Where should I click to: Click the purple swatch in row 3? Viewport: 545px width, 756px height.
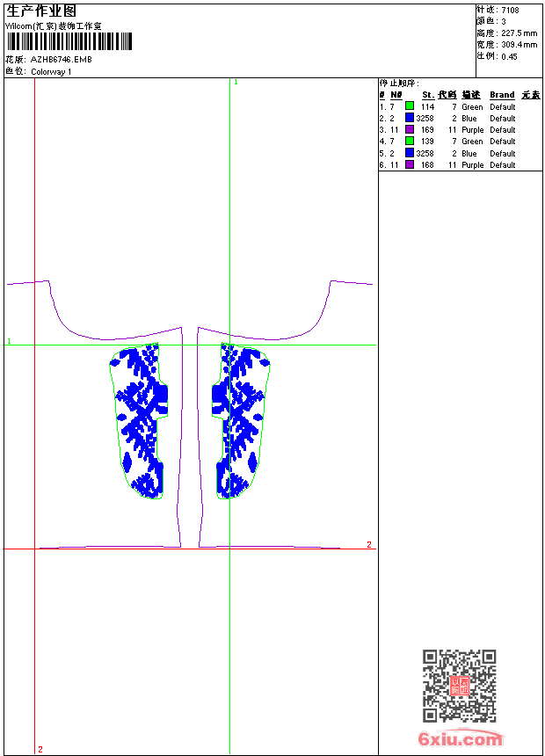(x=409, y=129)
